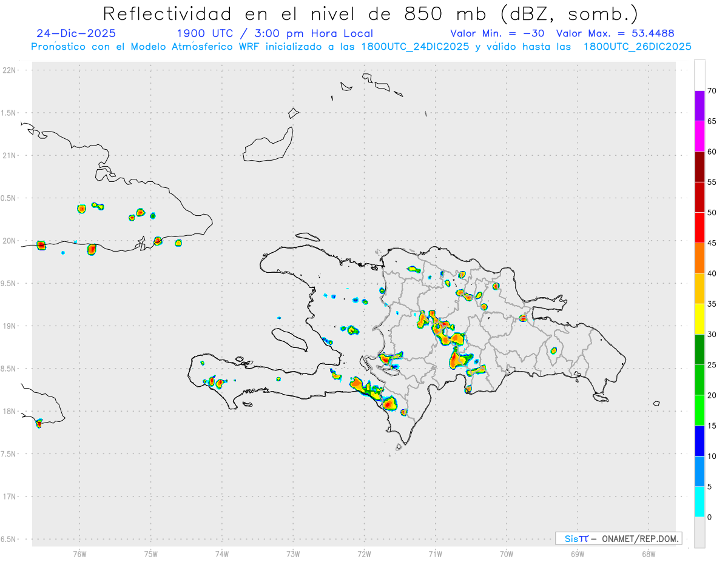The height and width of the screenshot is (562, 728).
Task: Click the cyan 0-5 dBZ color band
Action: tap(699, 502)
